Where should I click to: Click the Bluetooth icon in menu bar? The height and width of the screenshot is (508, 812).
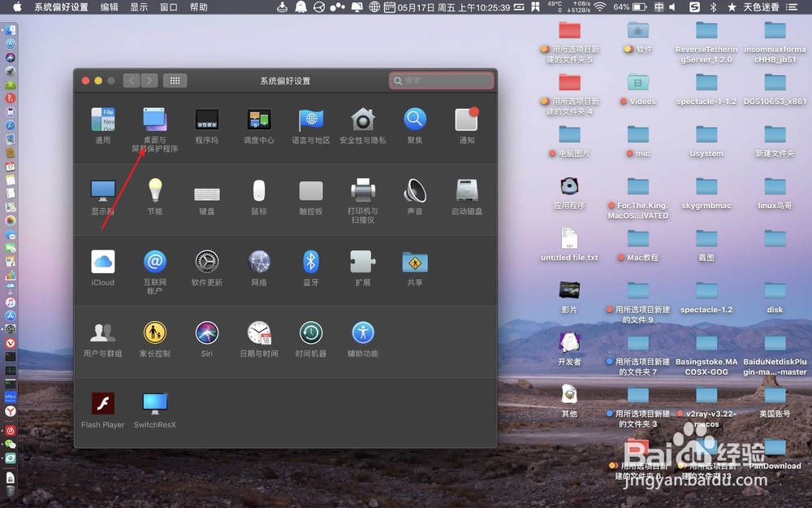click(x=713, y=7)
